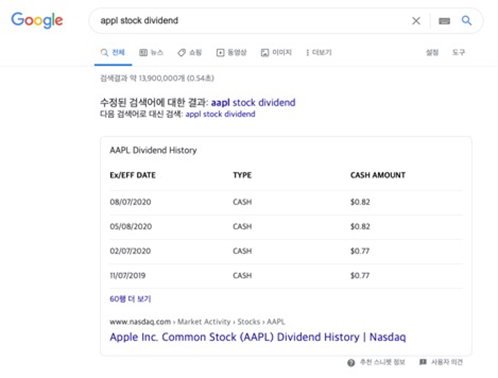
Task: Click the TYPE column header
Action: (x=242, y=175)
